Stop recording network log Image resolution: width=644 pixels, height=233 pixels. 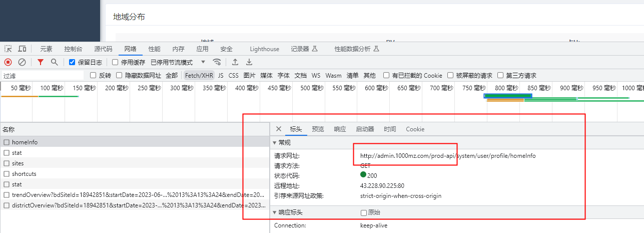pos(8,62)
